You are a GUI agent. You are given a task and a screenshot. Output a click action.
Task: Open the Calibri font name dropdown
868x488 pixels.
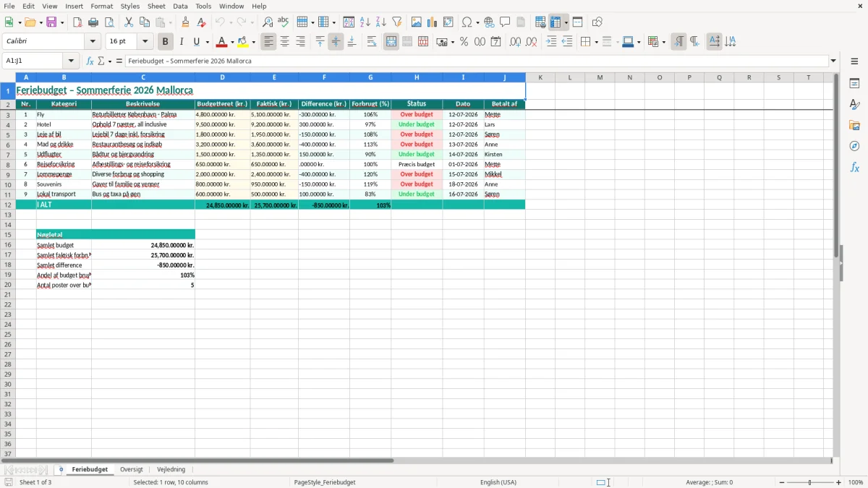click(93, 42)
